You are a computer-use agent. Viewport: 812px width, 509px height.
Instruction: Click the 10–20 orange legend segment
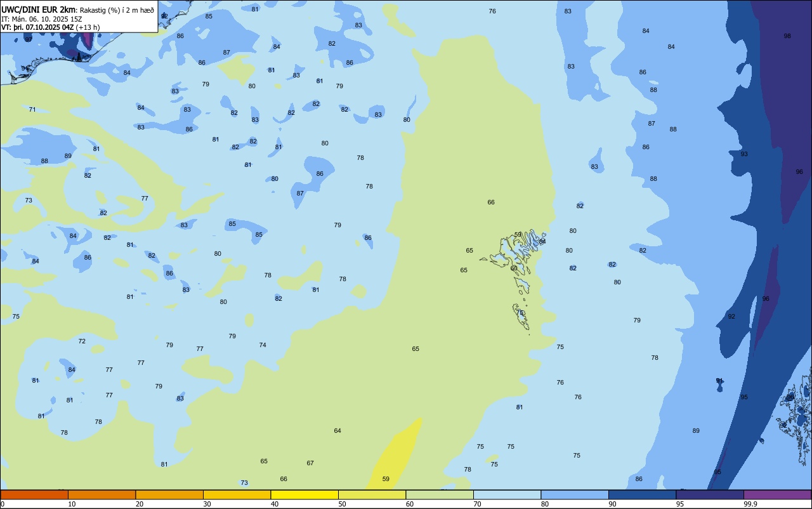[x=101, y=494]
